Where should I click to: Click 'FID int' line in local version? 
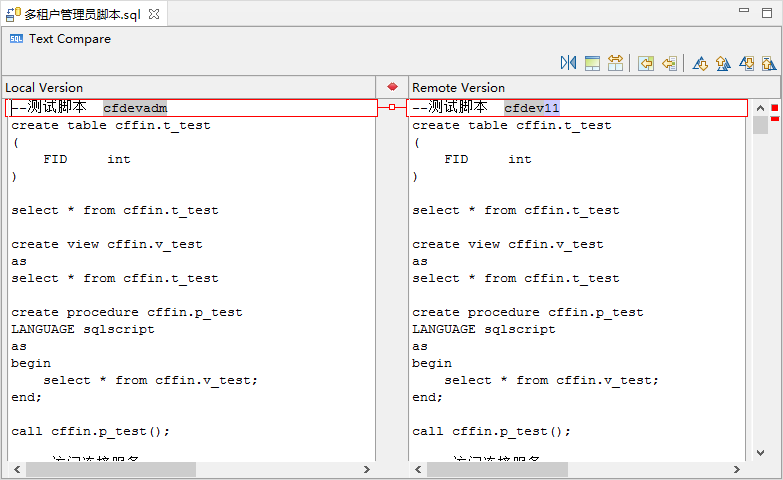coord(87,159)
